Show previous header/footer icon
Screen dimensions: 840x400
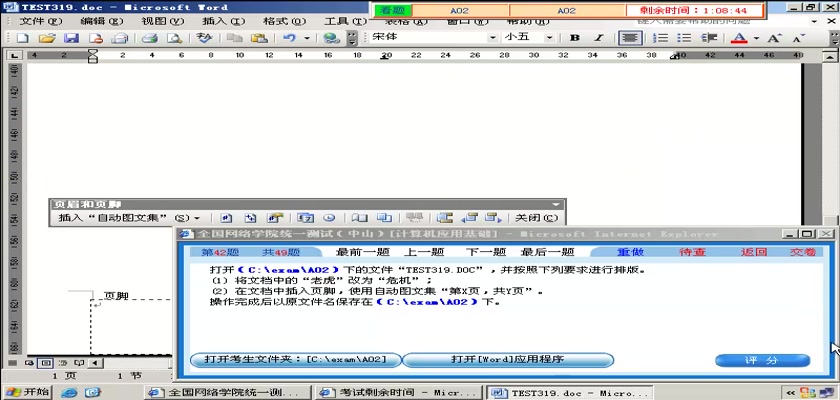coord(469,218)
